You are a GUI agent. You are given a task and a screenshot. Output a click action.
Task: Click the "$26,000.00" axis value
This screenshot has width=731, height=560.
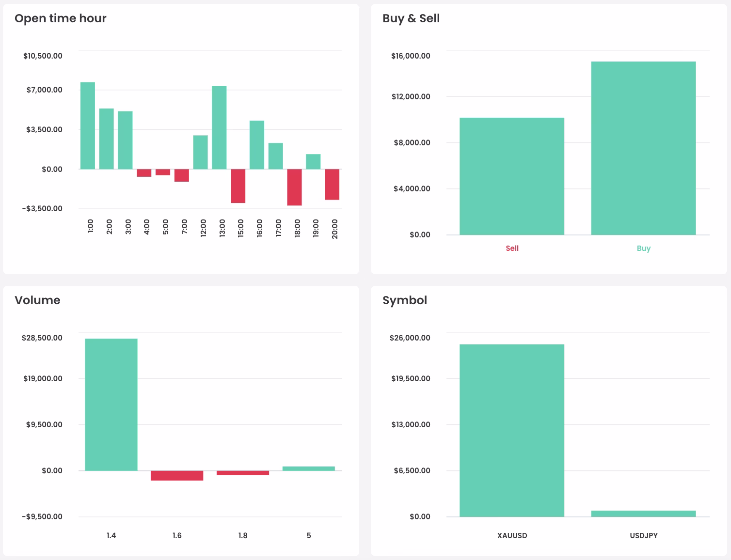click(410, 338)
